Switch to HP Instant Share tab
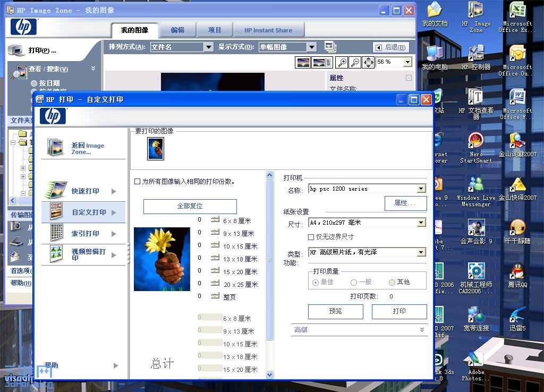Image resolution: width=544 pixels, height=392 pixels. coord(268,30)
